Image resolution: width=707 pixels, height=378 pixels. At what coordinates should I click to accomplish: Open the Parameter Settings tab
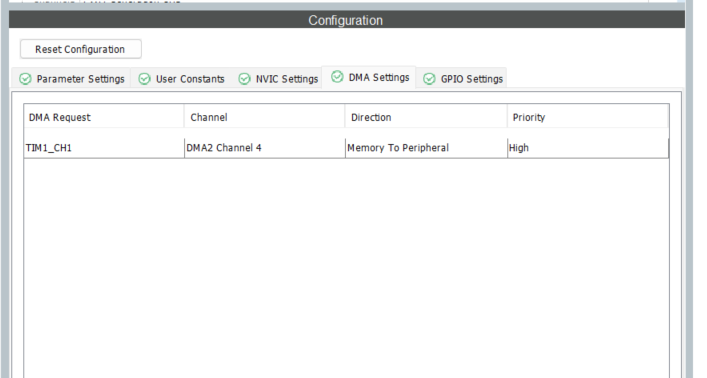(x=72, y=79)
